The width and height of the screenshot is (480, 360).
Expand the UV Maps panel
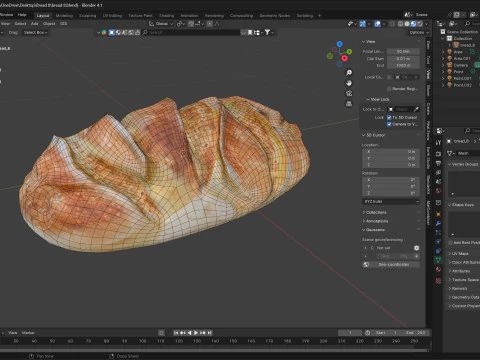[x=459, y=254]
